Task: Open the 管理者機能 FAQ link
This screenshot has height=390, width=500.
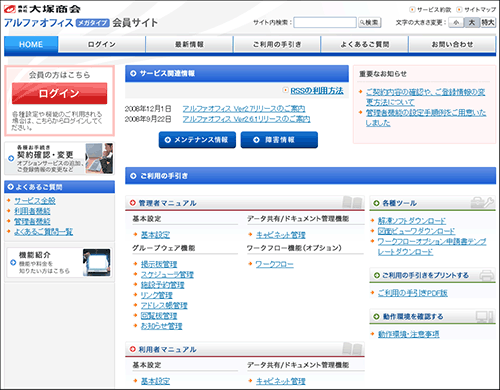Action: (x=32, y=221)
